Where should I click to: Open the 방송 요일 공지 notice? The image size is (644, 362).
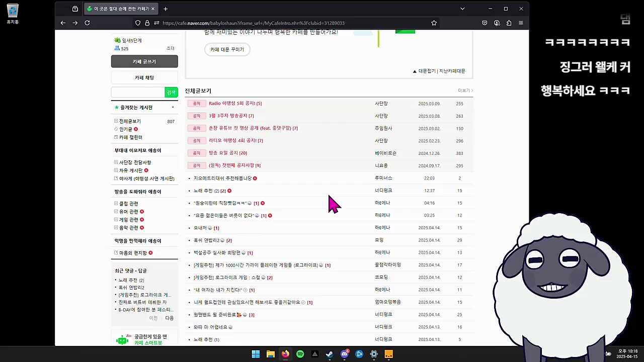tap(224, 153)
